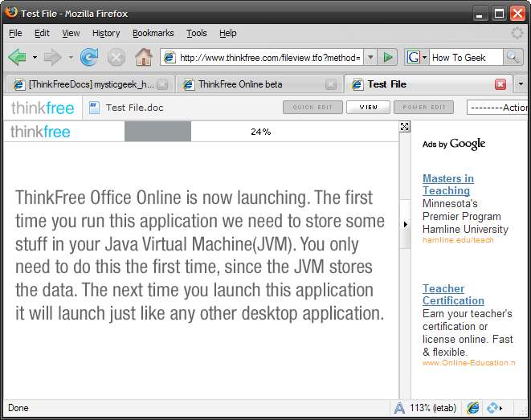
Task: Open the Bookmarks menu
Action: coord(153,33)
